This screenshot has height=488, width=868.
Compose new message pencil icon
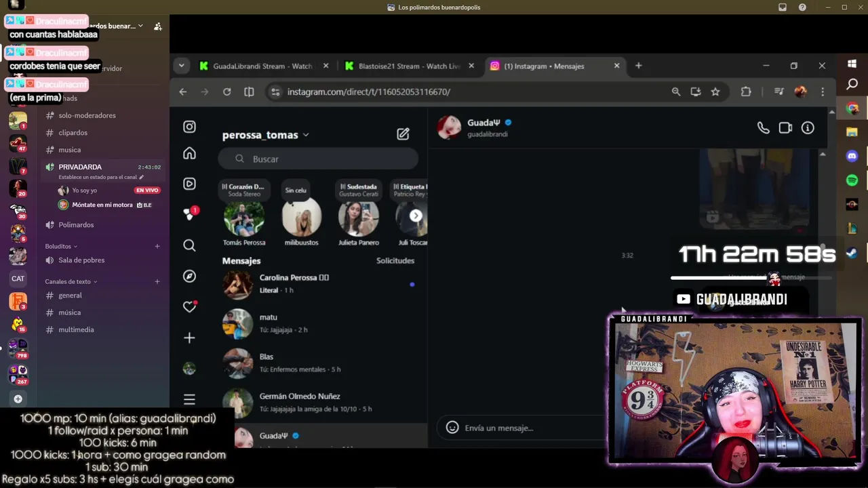(x=403, y=134)
